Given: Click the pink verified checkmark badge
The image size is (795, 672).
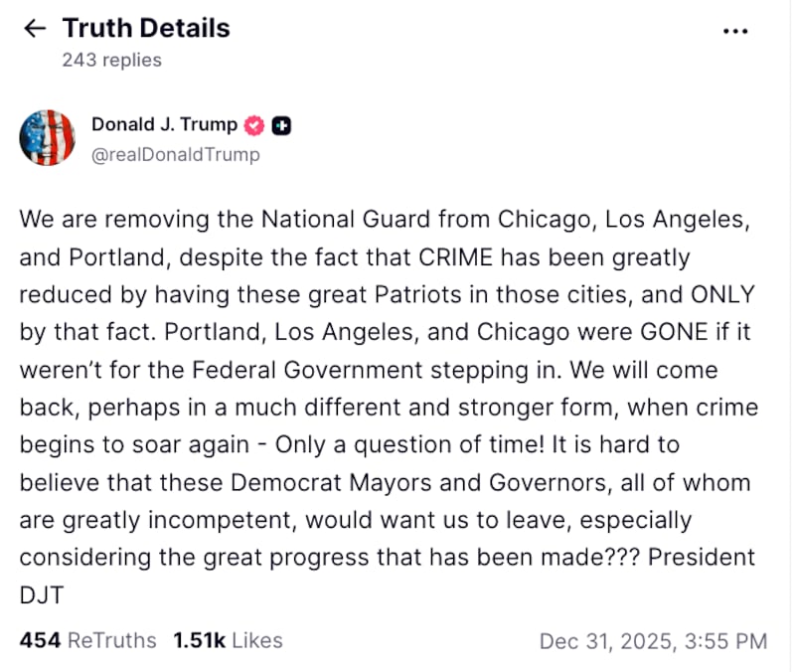Looking at the screenshot, I should tap(254, 124).
